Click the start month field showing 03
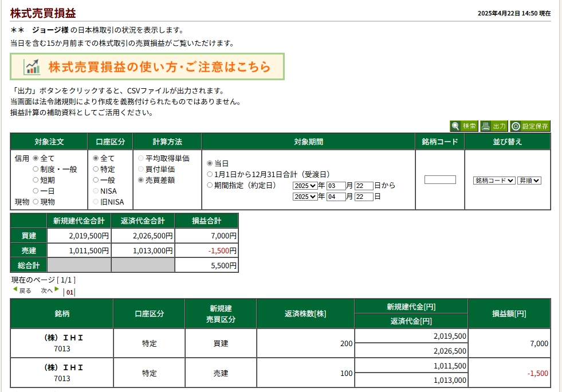Screen dimensions: 562x392 point(336,186)
